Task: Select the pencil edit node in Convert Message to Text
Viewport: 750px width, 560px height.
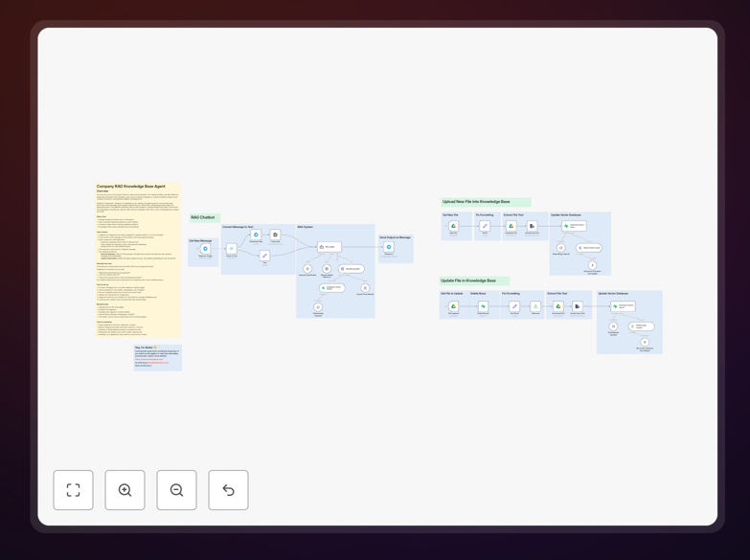Action: pyautogui.click(x=264, y=256)
